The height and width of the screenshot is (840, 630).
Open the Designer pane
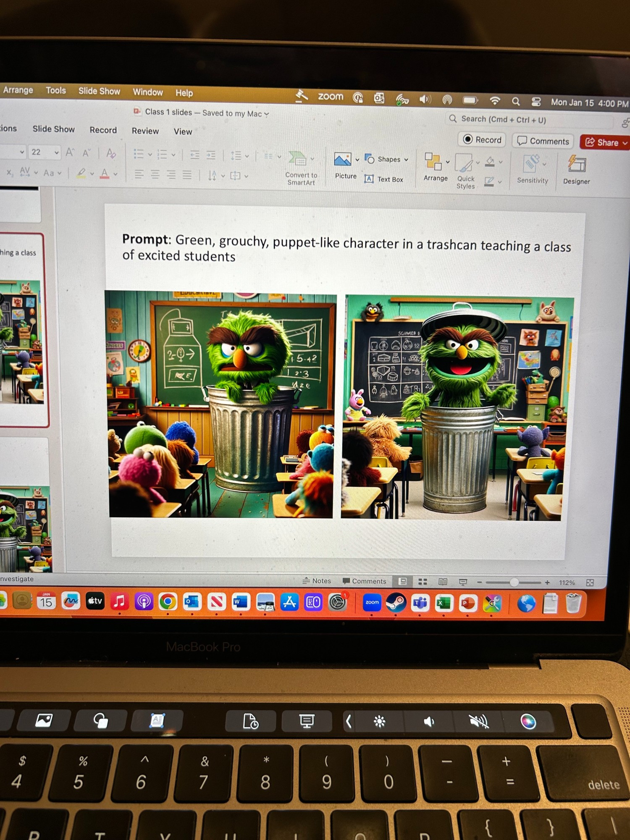coord(576,170)
